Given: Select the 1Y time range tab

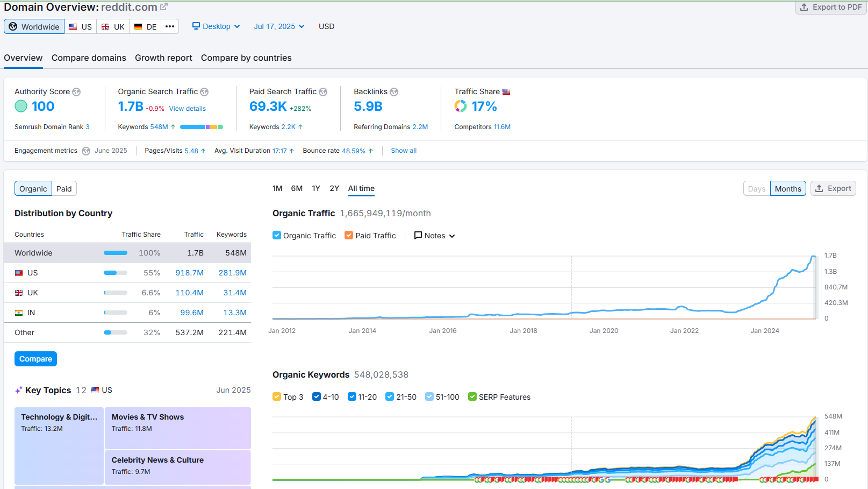Looking at the screenshot, I should pos(316,188).
